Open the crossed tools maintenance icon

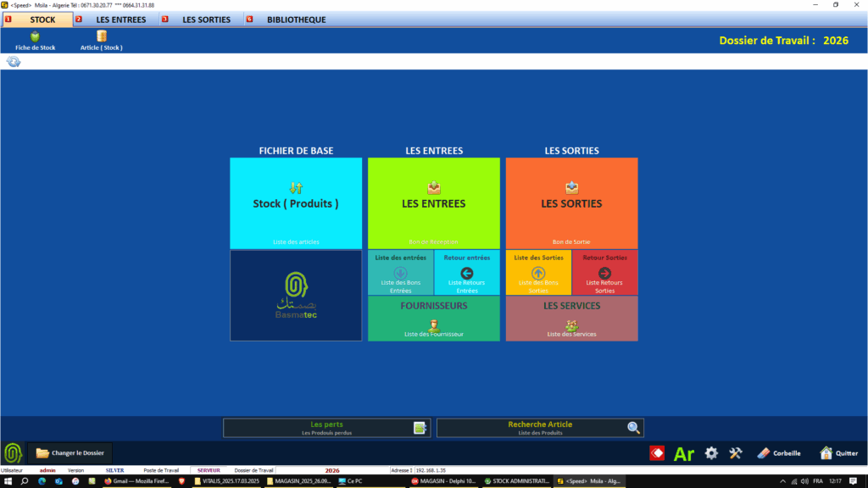pos(736,453)
